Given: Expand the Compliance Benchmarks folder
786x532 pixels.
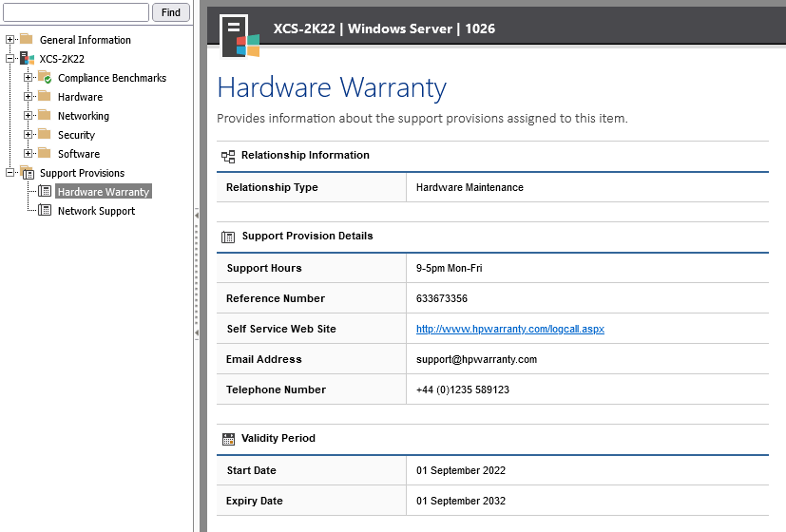Looking at the screenshot, I should point(29,77).
